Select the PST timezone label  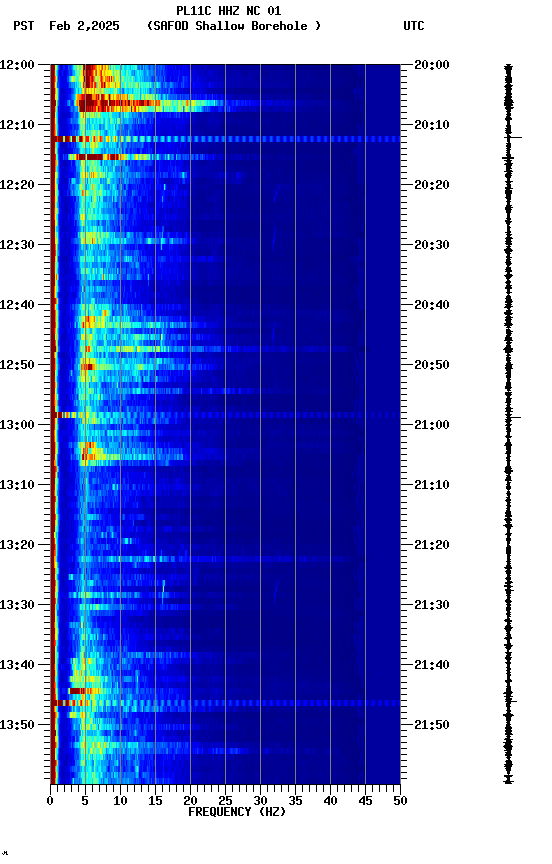(x=24, y=26)
